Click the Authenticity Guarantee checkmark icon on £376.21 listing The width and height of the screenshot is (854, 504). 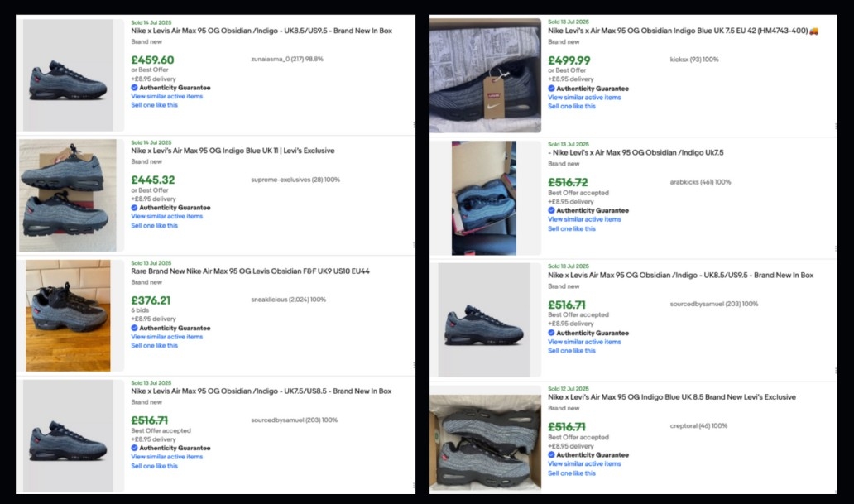135,328
